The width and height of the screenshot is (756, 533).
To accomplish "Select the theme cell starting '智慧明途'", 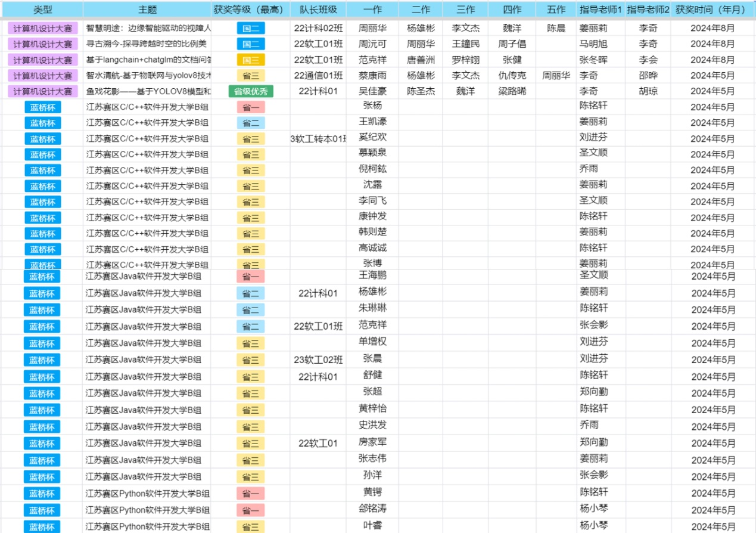I will [x=147, y=28].
